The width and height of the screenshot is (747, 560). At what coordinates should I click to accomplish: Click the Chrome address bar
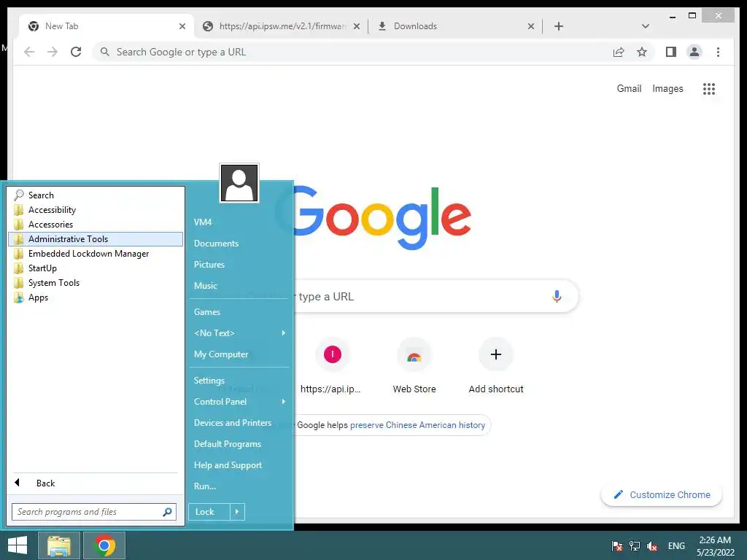tap(352, 52)
